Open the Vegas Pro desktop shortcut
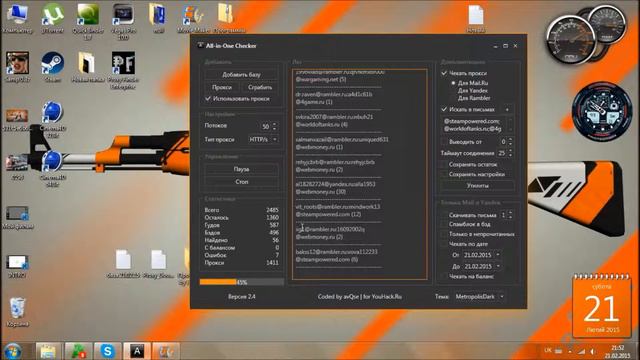The image size is (640, 360). pos(123,21)
